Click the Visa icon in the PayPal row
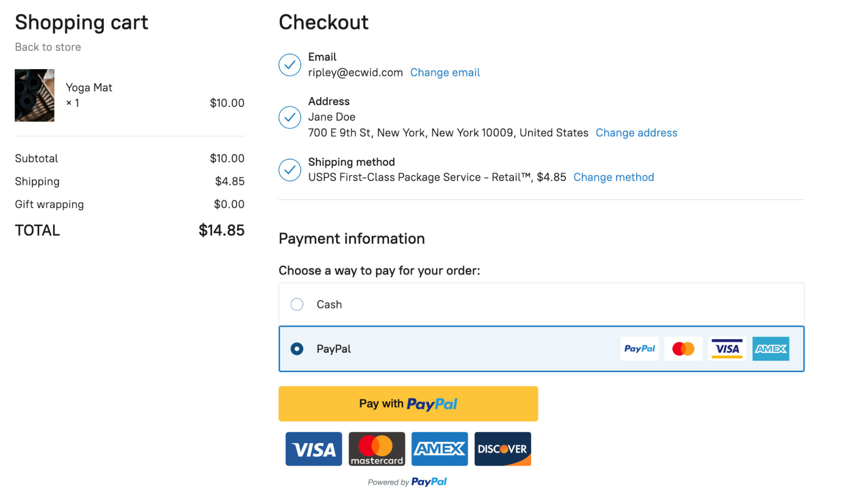 click(x=727, y=349)
